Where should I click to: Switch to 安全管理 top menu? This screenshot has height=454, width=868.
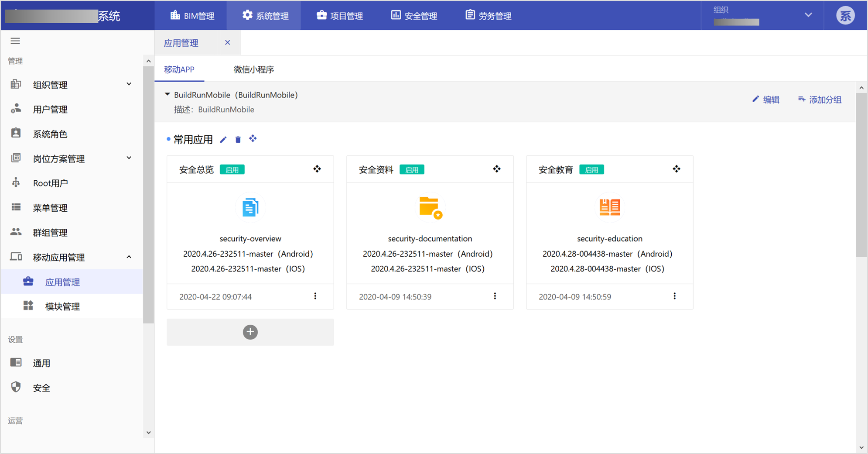click(x=413, y=16)
